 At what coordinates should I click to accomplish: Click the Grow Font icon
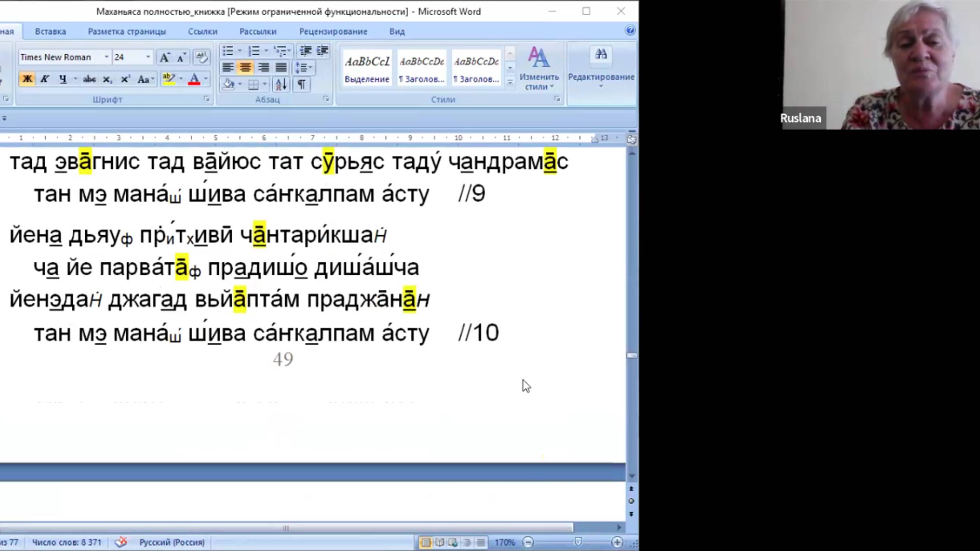coord(164,58)
